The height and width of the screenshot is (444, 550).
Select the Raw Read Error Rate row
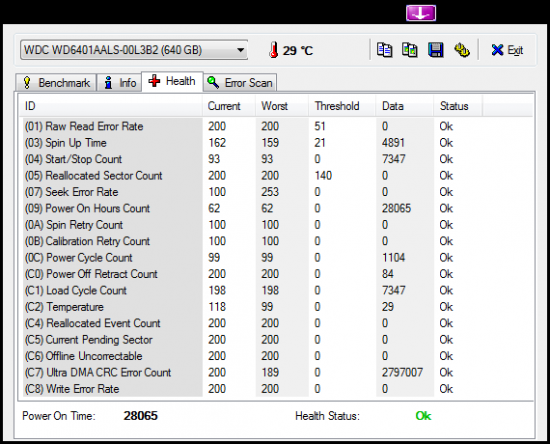277,126
